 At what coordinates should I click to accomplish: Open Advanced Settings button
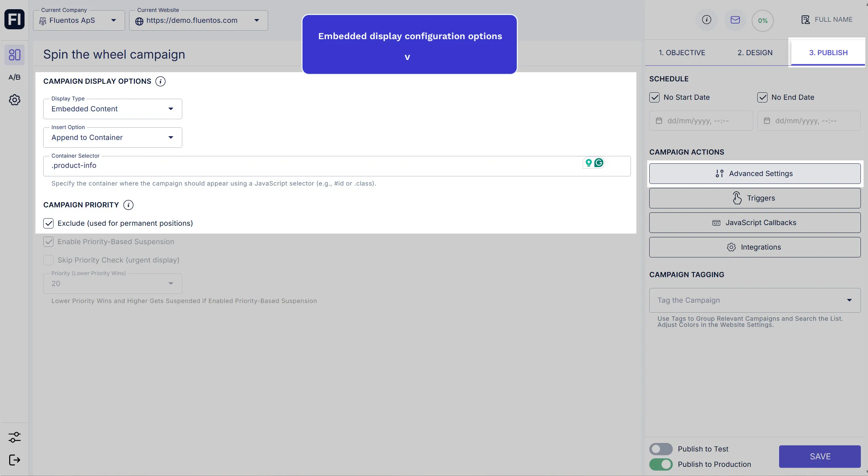tap(755, 174)
